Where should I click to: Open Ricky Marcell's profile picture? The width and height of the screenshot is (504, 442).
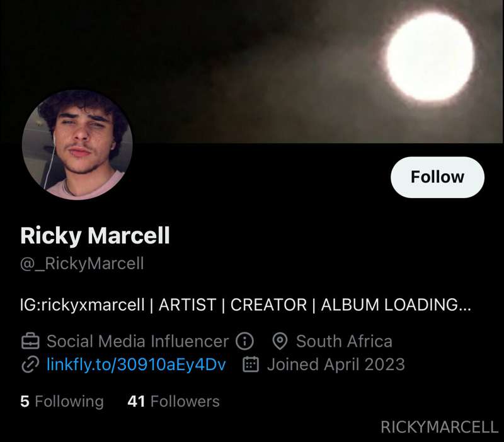point(77,144)
